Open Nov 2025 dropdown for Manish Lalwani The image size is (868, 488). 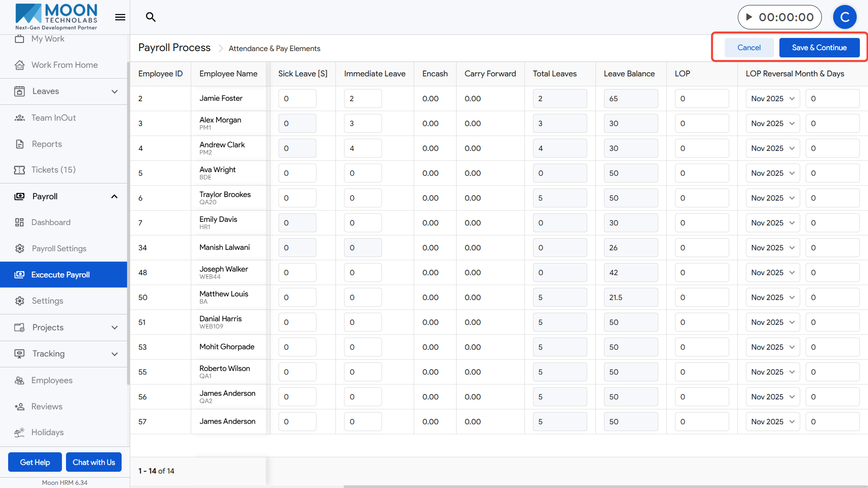tap(772, 248)
